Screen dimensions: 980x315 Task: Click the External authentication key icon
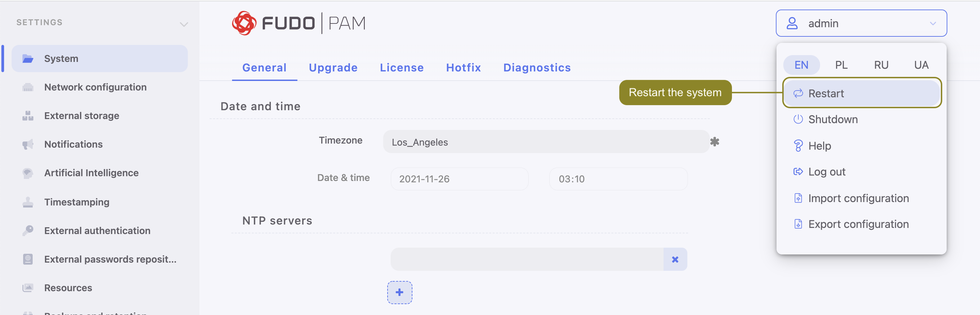tap(28, 231)
